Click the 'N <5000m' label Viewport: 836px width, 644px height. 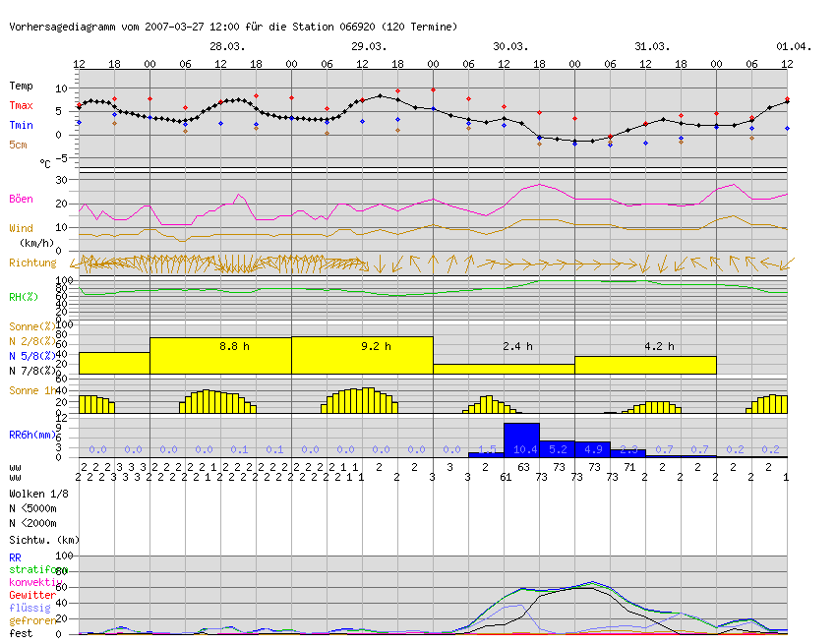pos(32,508)
